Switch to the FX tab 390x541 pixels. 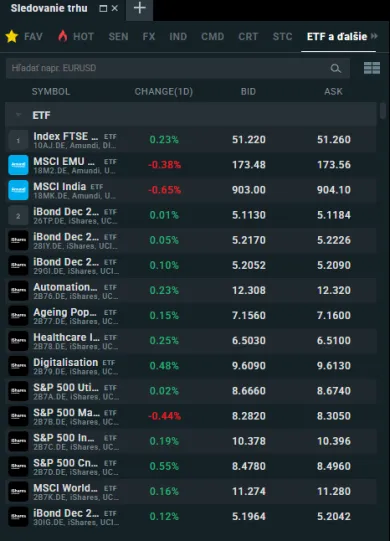tap(149, 37)
